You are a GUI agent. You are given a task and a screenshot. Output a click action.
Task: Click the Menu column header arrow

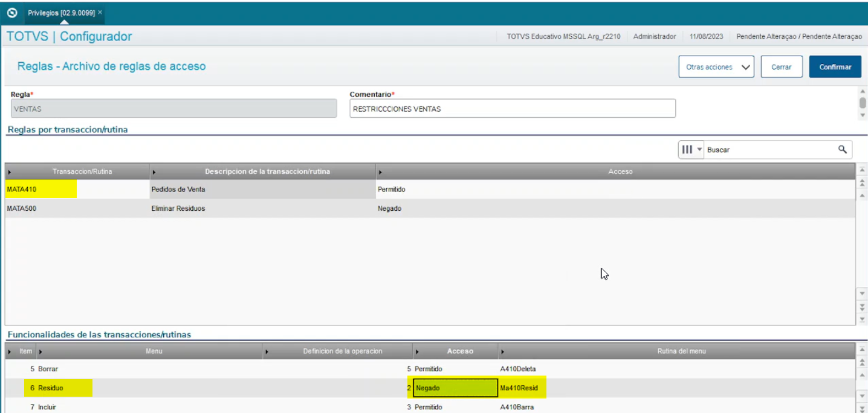pos(41,351)
